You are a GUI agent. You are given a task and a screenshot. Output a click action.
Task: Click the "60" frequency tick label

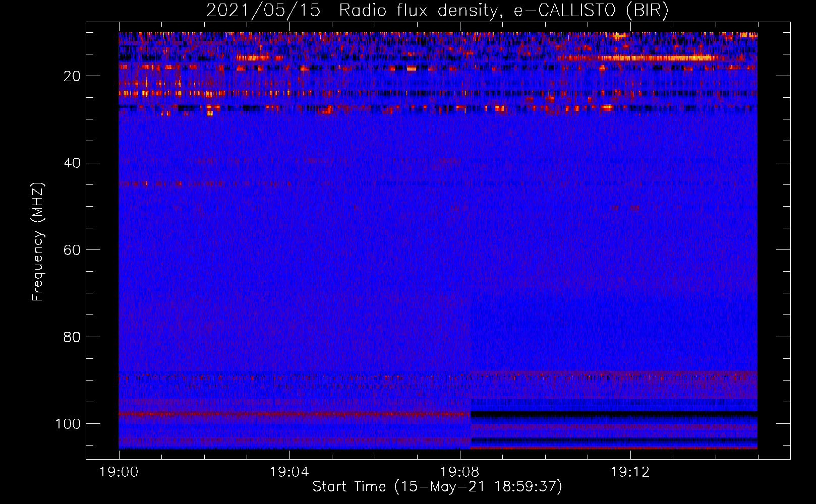pos(72,250)
